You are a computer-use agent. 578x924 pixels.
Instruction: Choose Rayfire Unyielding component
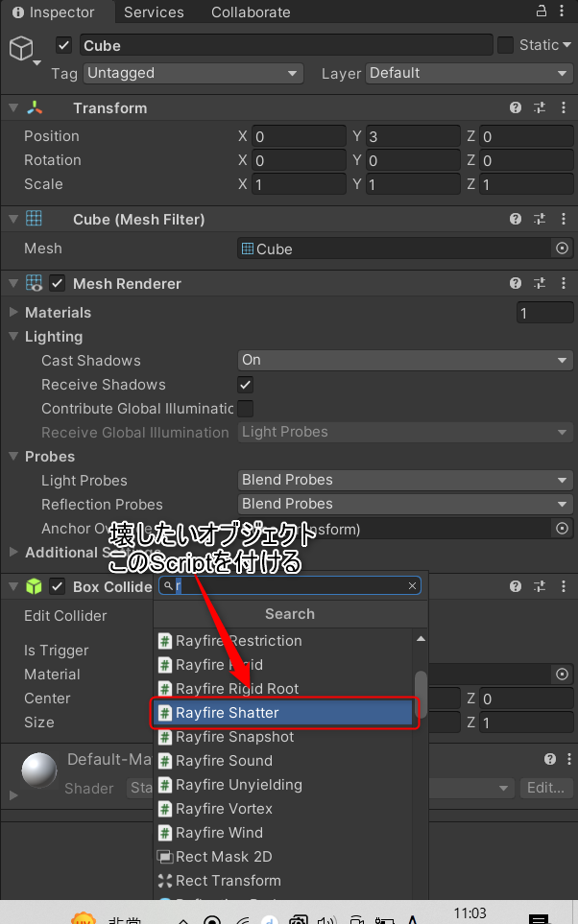tap(283, 785)
